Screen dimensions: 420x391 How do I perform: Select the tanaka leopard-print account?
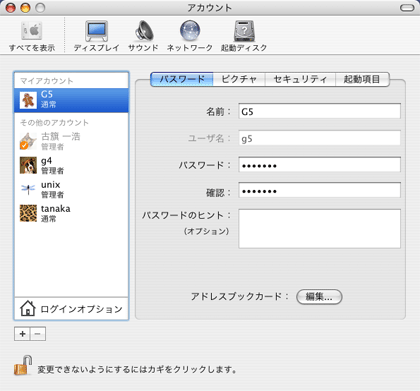tap(71, 213)
